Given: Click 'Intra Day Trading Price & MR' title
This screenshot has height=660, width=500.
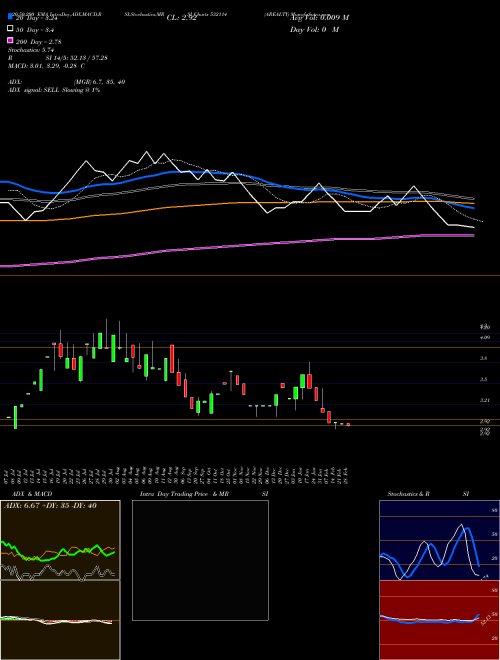Looking at the screenshot, I should pyautogui.click(x=184, y=494).
